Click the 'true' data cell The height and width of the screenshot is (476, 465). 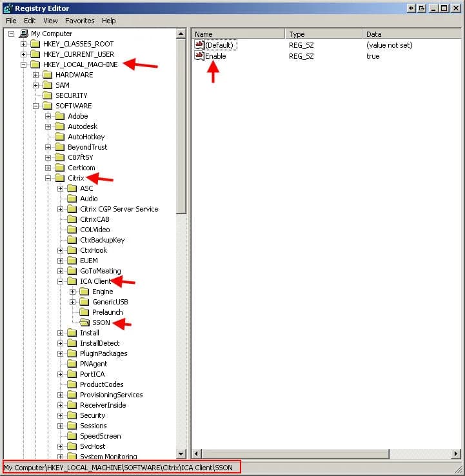(373, 56)
